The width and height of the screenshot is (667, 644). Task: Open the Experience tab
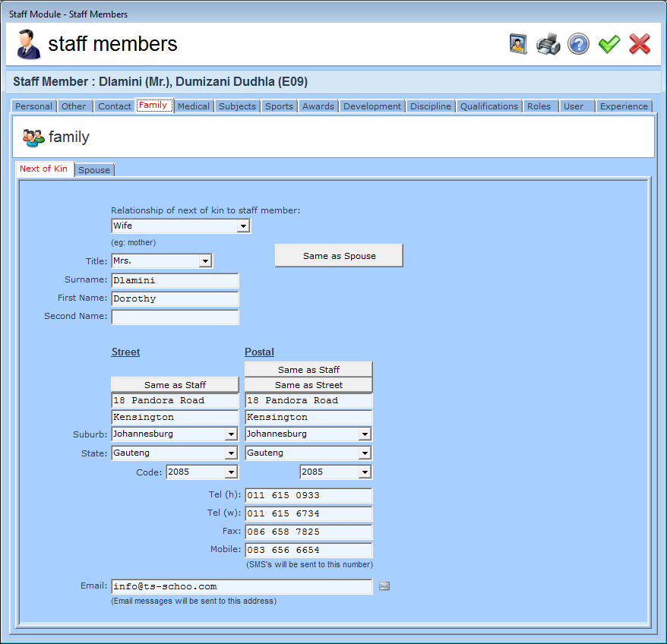click(x=624, y=106)
